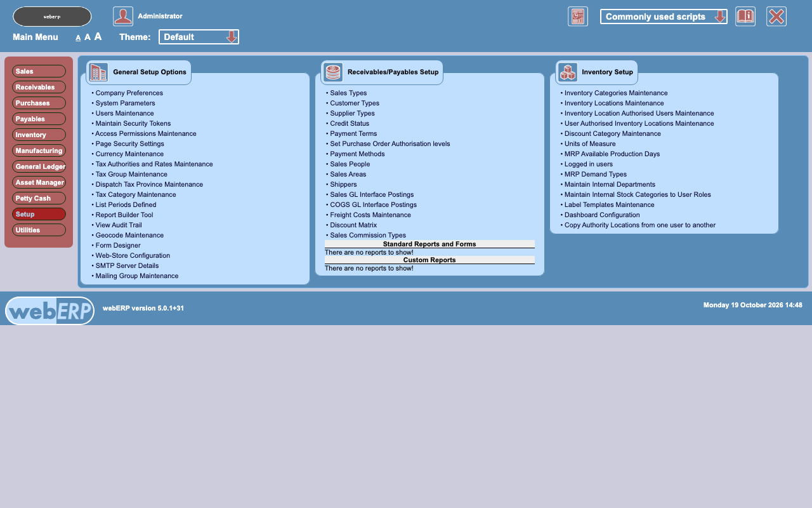
Task: Open the Purchases module menu
Action: (x=39, y=103)
